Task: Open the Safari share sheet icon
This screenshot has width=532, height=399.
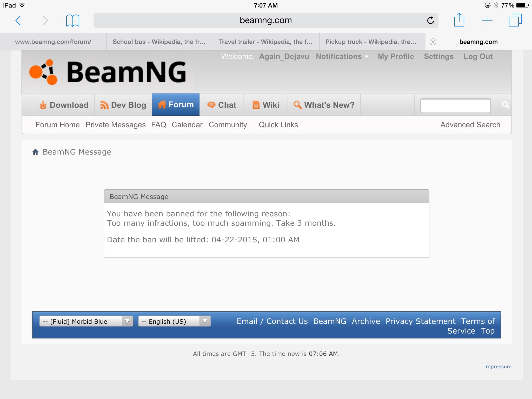Action: click(459, 20)
